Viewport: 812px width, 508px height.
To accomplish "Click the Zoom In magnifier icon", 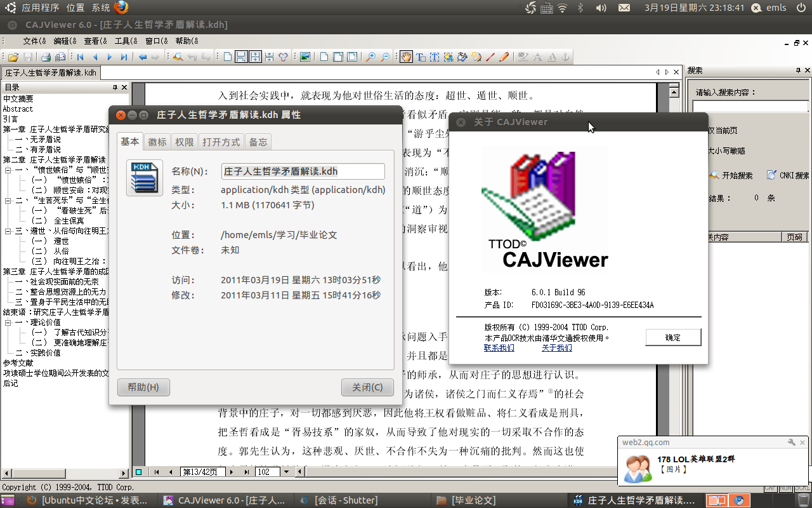I will pyautogui.click(x=371, y=57).
